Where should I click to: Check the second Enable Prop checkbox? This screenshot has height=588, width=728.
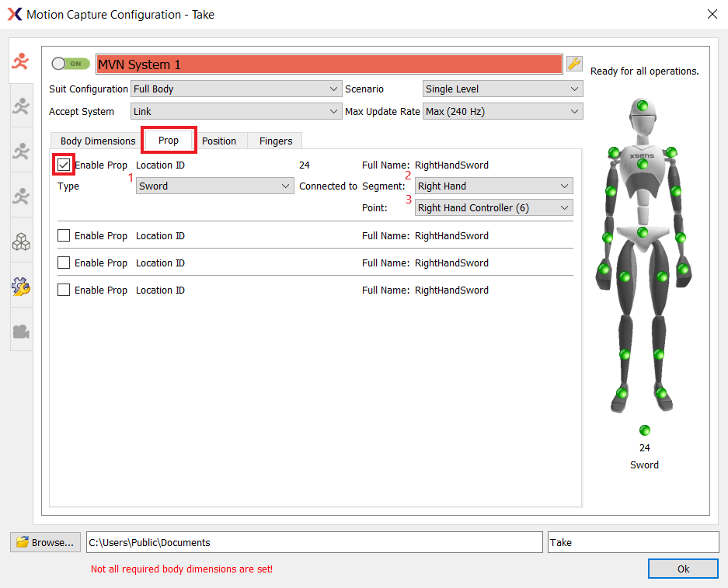click(64, 235)
